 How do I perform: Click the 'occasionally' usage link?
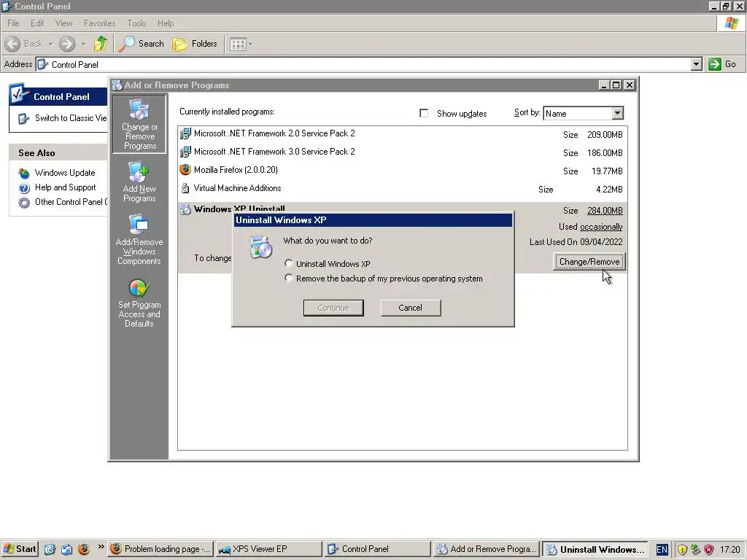[601, 227]
